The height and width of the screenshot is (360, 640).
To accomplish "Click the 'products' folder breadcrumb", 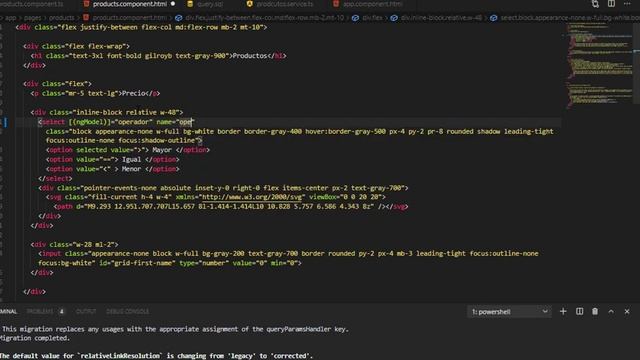I will tap(62, 18).
